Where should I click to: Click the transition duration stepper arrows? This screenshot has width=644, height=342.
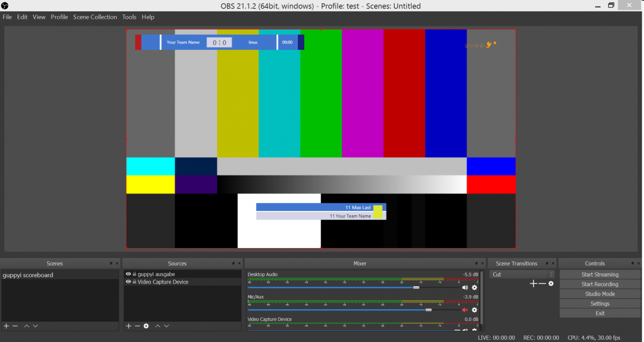[x=551, y=274]
